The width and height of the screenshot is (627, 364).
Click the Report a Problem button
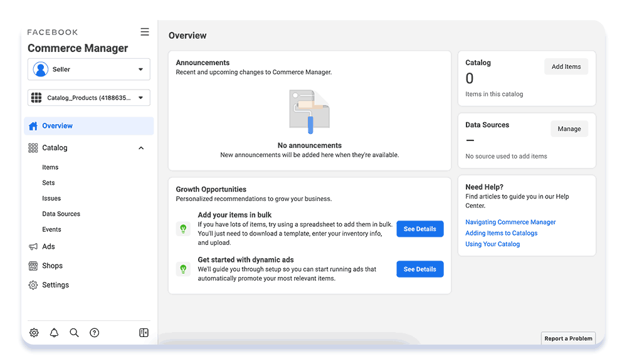tap(568, 338)
